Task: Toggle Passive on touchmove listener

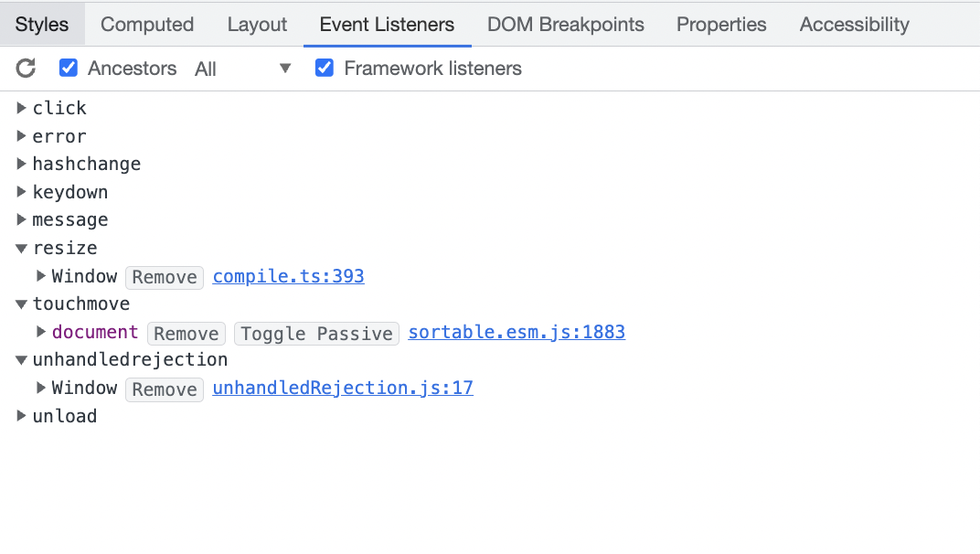Action: 317,334
